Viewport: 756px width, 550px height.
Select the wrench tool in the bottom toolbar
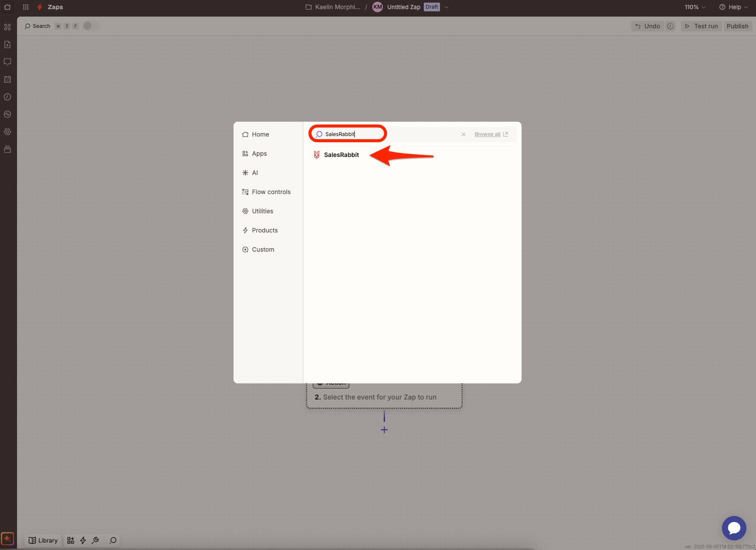[x=96, y=540]
